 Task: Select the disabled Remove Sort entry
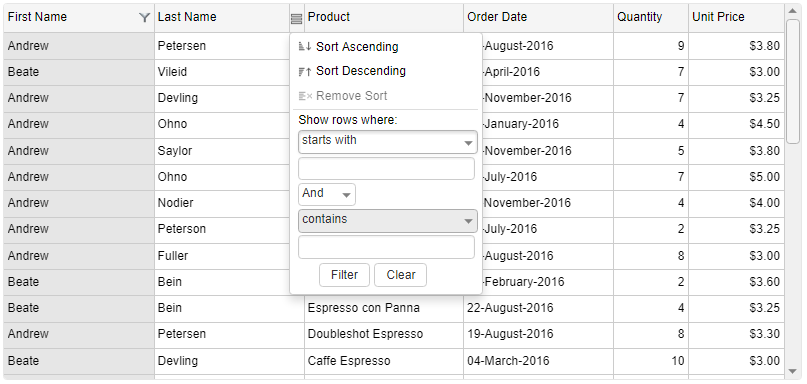click(x=385, y=96)
